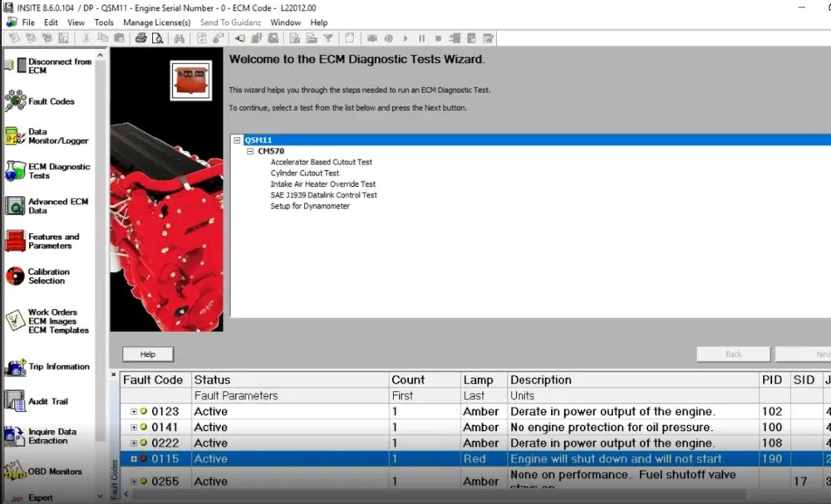Click fault table horizontal scroll left arrow
The image size is (831, 504).
[126, 494]
